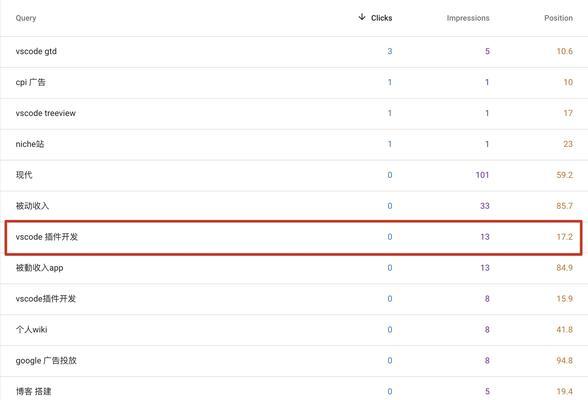Image resolution: width=588 pixels, height=400 pixels.
Task: Click the Query column header
Action: pyautogui.click(x=26, y=18)
